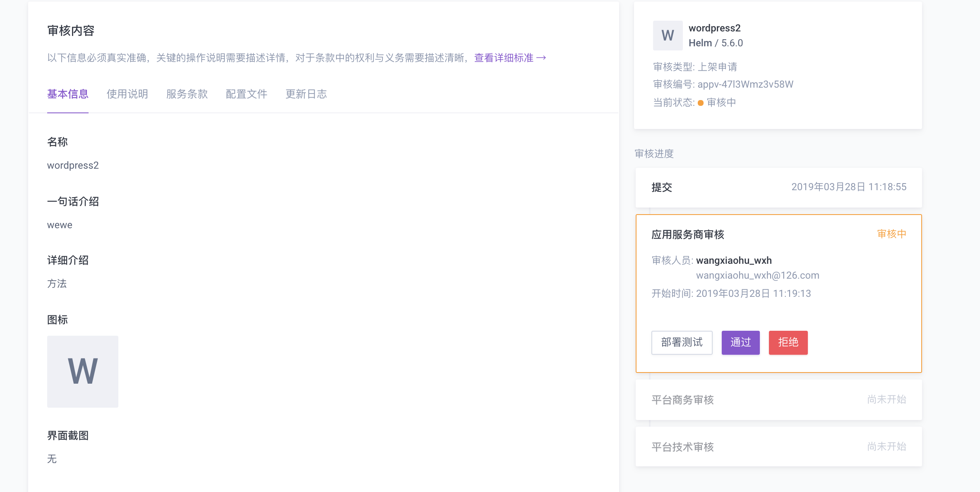Expand the 提交 progress entry
This screenshot has width=980, height=492.
(778, 188)
